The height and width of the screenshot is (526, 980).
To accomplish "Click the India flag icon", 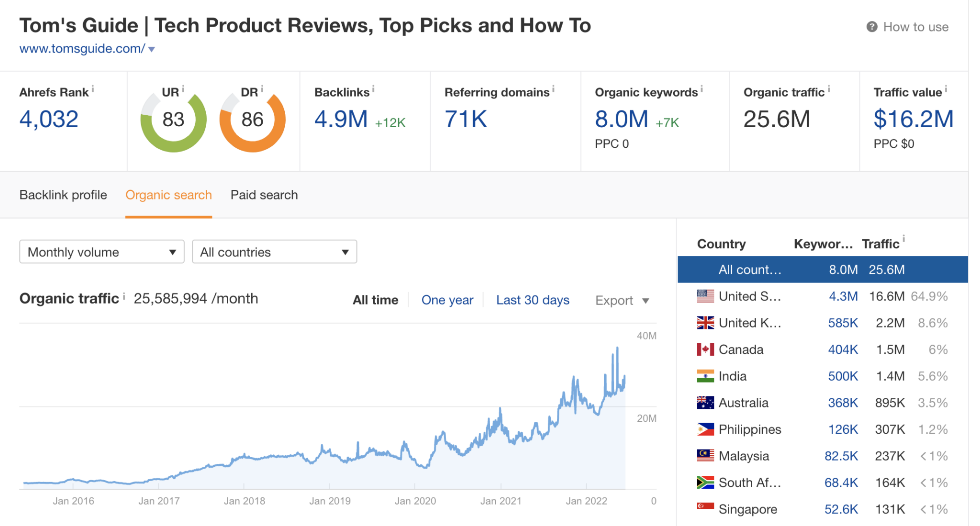I will point(705,376).
